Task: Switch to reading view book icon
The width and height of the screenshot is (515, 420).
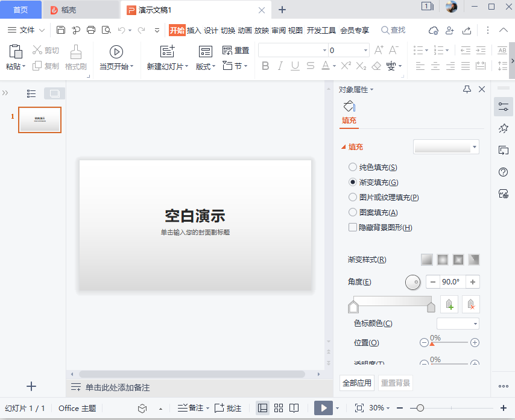Action: (x=294, y=408)
